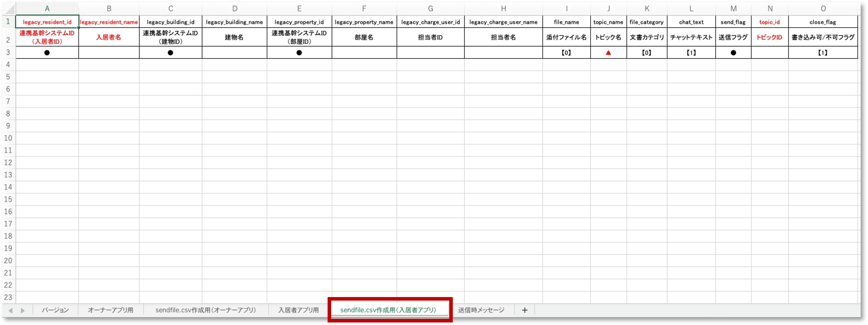Image resolution: width=868 pixels, height=325 pixels.
Task: Select the black dot marker in cell A3
Action: tap(47, 53)
